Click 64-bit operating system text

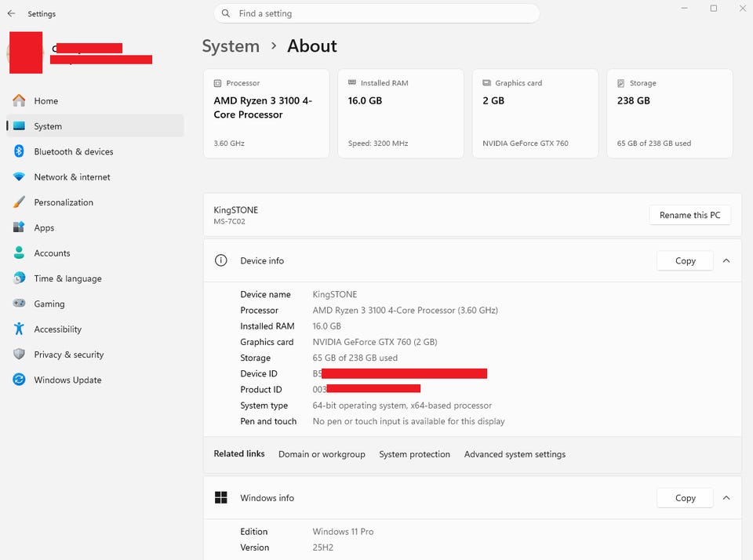click(402, 405)
